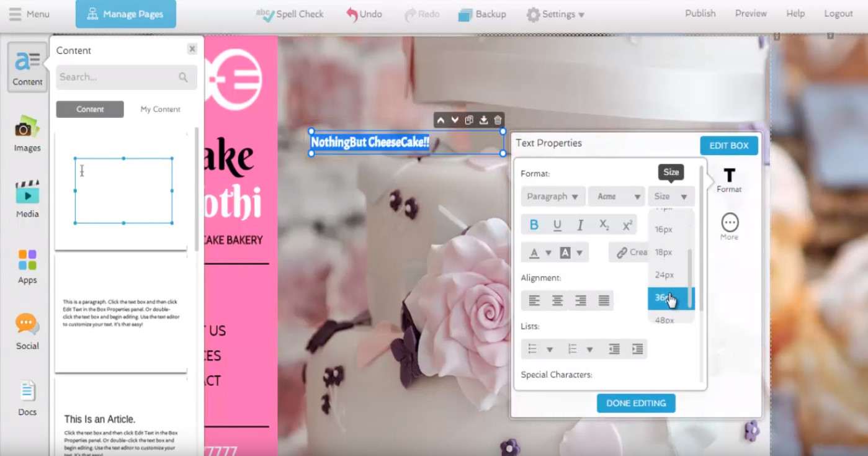The image size is (868, 456).
Task: Open the text color picker
Action: [539, 253]
